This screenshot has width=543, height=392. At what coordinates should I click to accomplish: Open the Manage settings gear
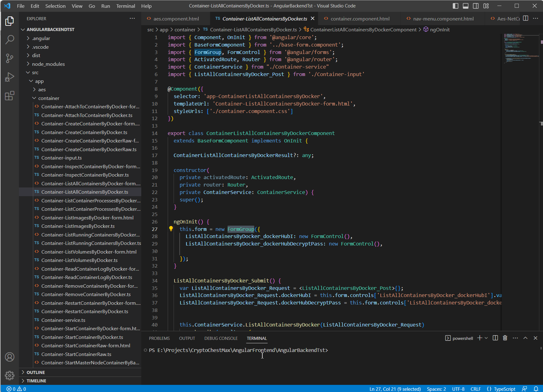tap(10, 376)
